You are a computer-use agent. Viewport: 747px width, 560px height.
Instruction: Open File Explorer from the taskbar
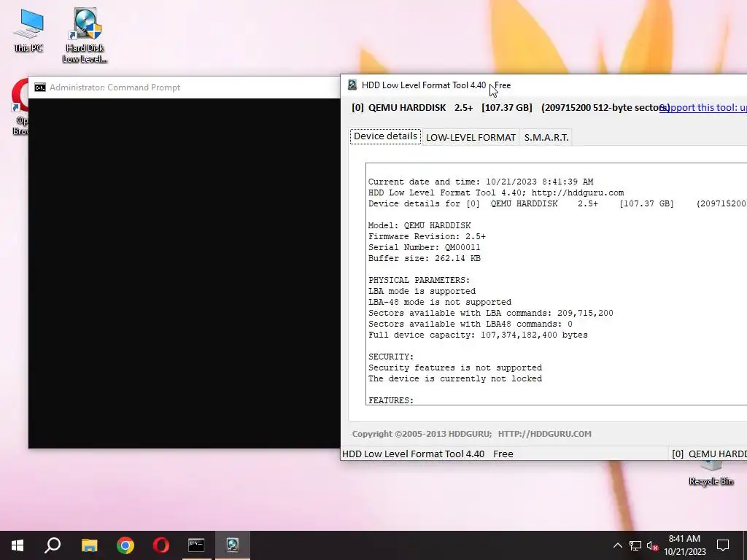89,545
